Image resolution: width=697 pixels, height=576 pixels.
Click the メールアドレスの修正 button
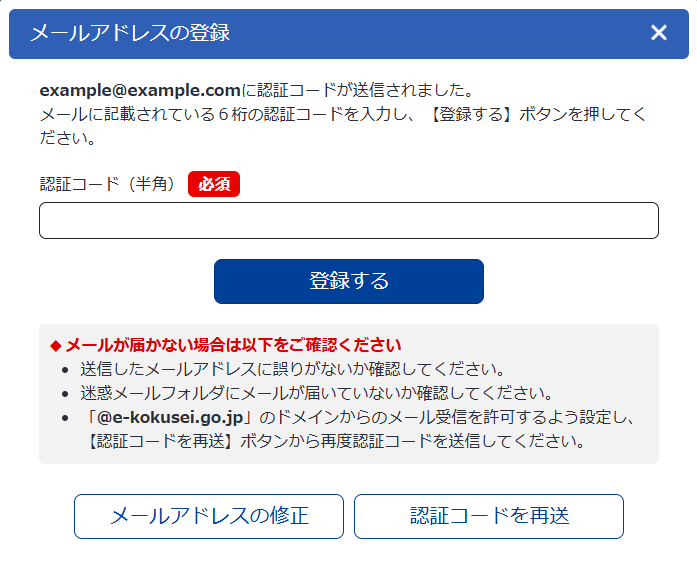[209, 516]
